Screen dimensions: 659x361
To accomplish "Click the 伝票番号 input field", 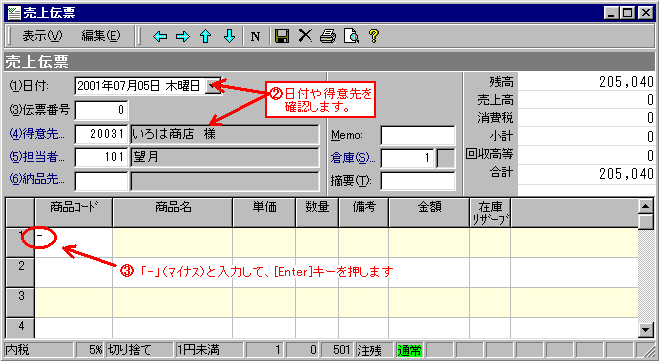I will pyautogui.click(x=101, y=111).
